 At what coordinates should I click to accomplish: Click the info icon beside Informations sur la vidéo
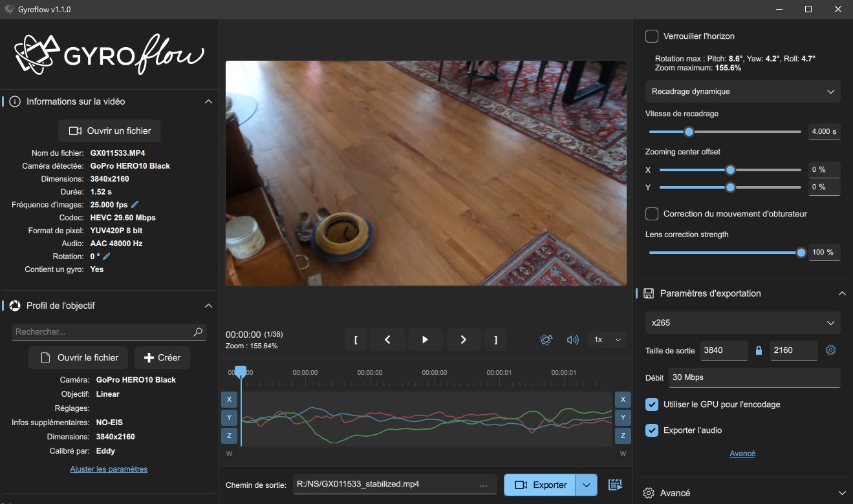15,101
